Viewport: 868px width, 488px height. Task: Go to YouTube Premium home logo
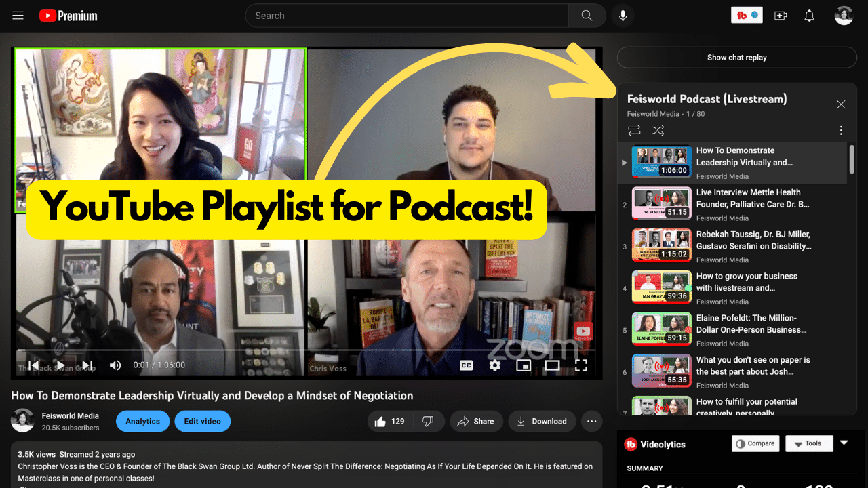[68, 16]
